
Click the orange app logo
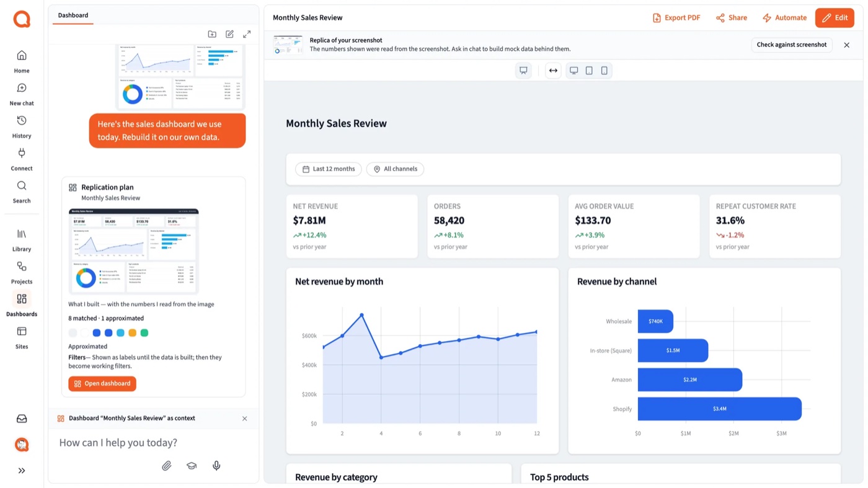(x=22, y=19)
